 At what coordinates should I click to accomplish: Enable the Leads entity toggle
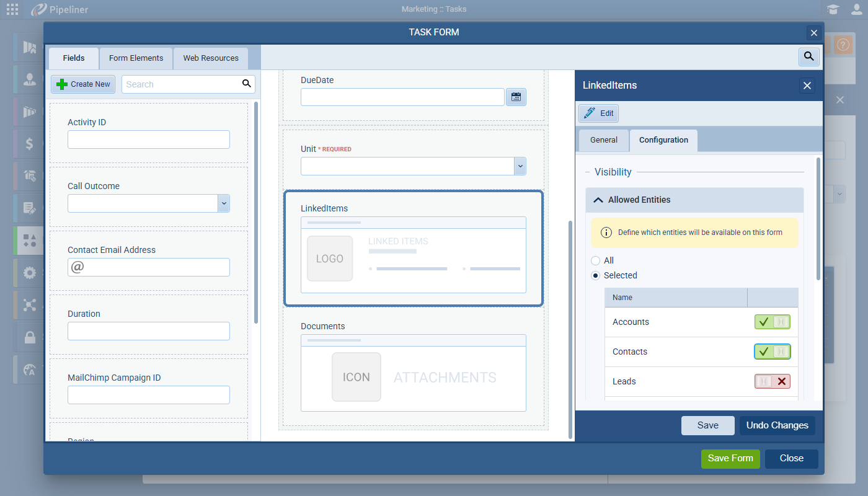click(x=772, y=381)
